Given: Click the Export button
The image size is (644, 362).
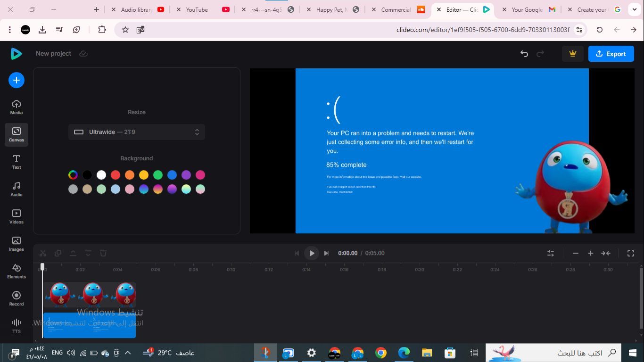Looking at the screenshot, I should click(611, 54).
